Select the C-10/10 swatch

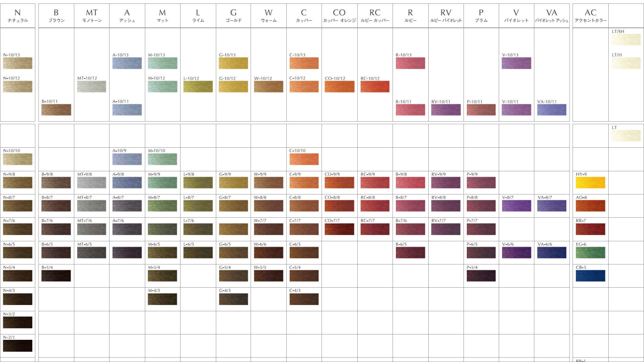pyautogui.click(x=304, y=159)
